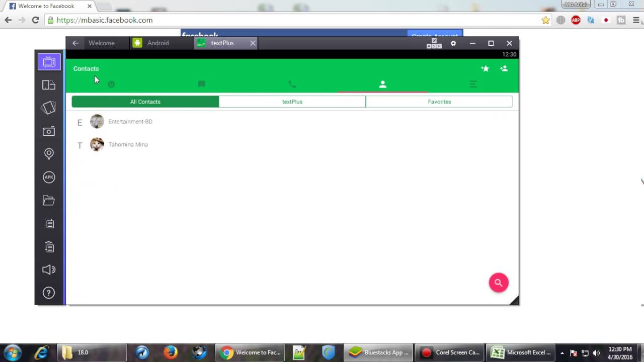Open Internet Explorer from taskbar
This screenshot has height=362, width=644.
(41, 352)
